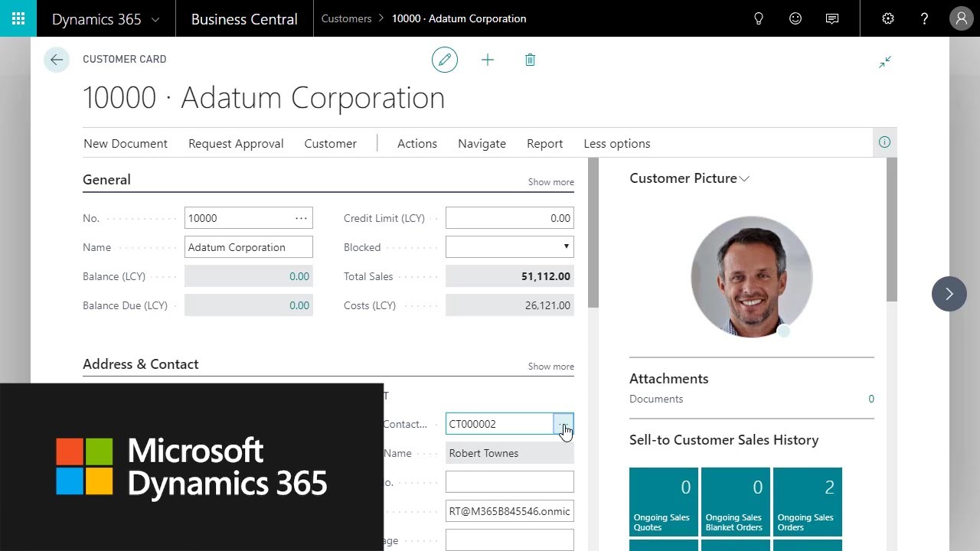
Task: Open the app launcher waffle icon
Action: click(18, 18)
